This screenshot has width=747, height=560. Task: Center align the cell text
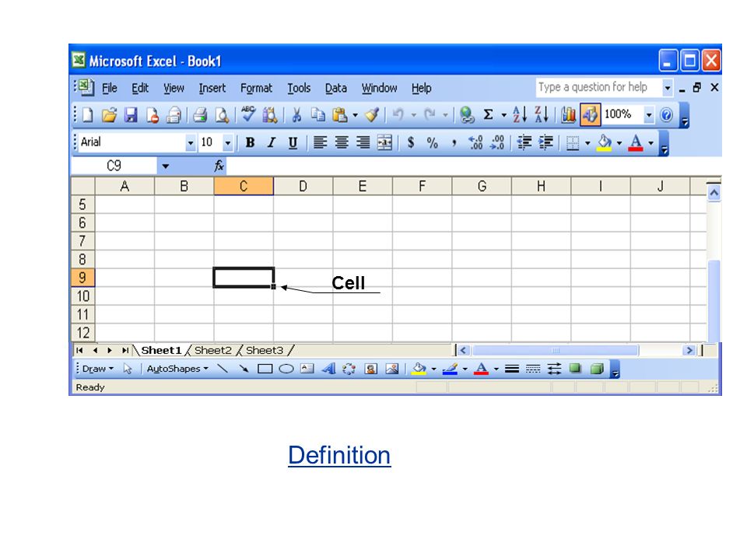click(x=342, y=142)
